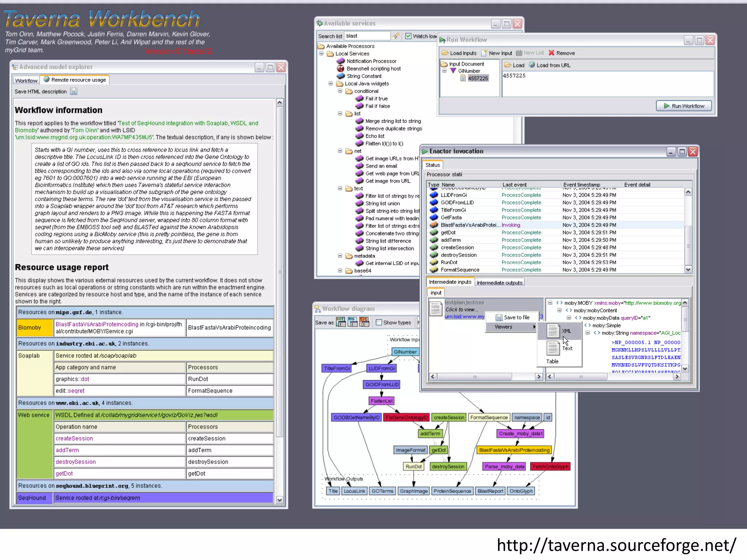Image resolution: width=747 pixels, height=560 pixels.
Task: Click Save as SVG icon in Workflow diagram
Action: tap(364, 322)
